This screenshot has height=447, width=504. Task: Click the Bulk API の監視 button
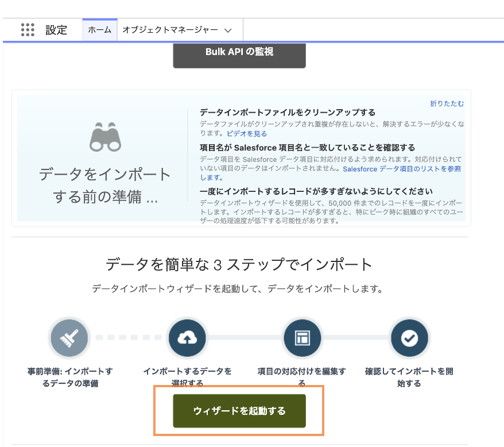(239, 54)
